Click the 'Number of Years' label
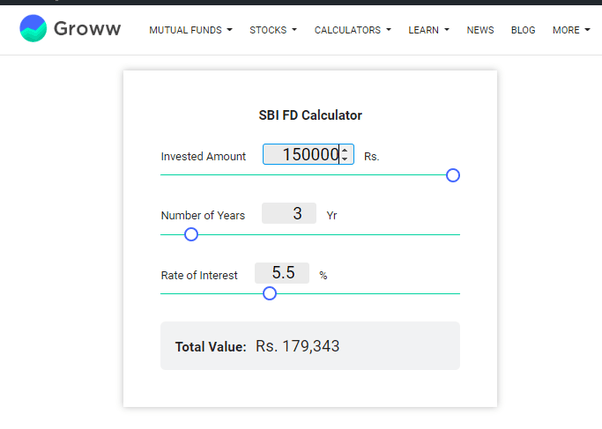The image size is (602, 429). (203, 215)
